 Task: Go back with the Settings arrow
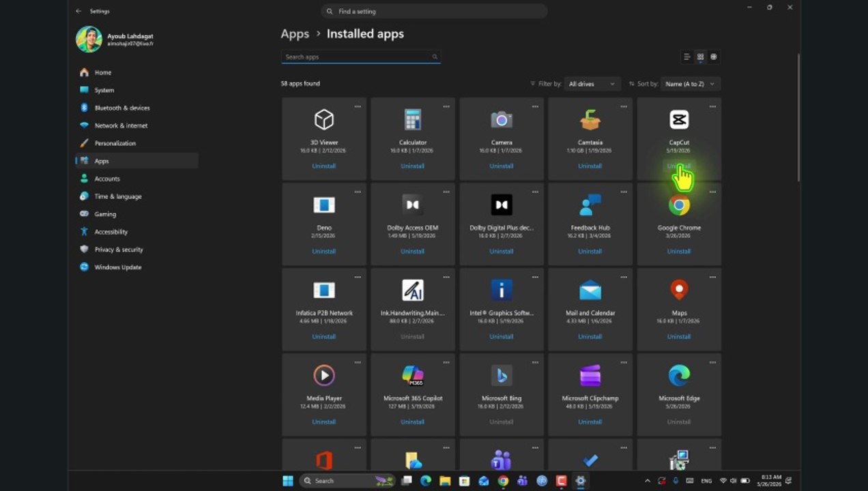(78, 12)
